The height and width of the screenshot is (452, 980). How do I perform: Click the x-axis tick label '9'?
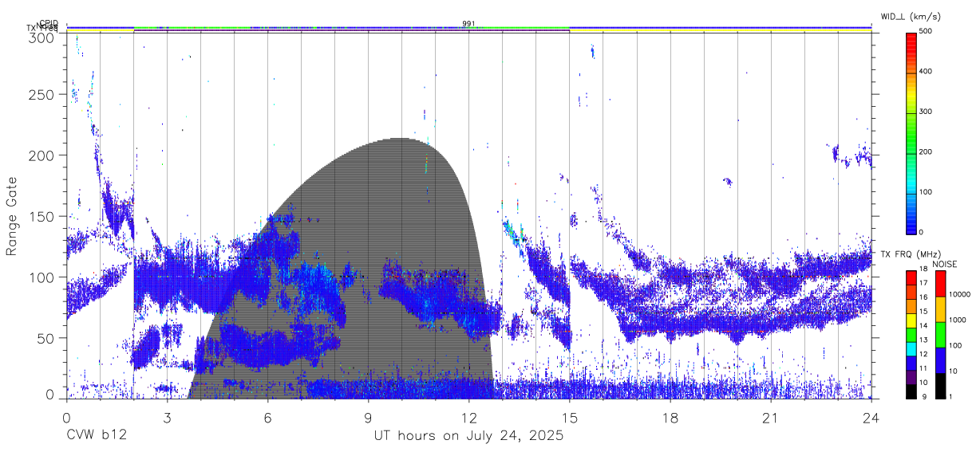[368, 418]
